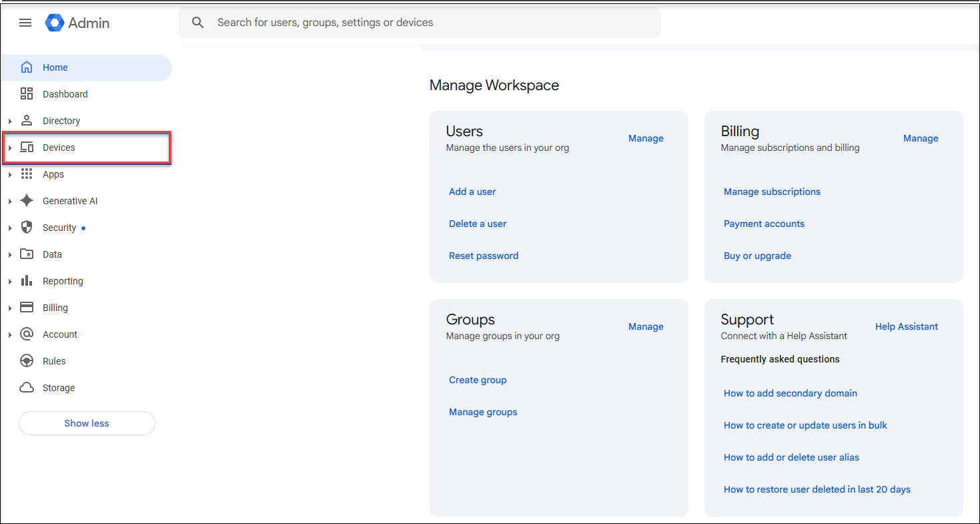Screen dimensions: 980x524
Task: Click the Google Admin logo icon
Action: point(55,23)
